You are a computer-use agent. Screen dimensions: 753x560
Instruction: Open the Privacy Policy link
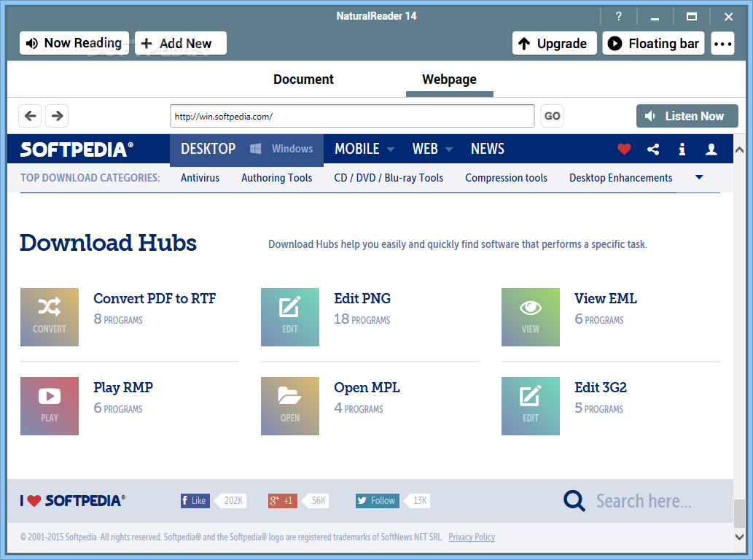472,537
